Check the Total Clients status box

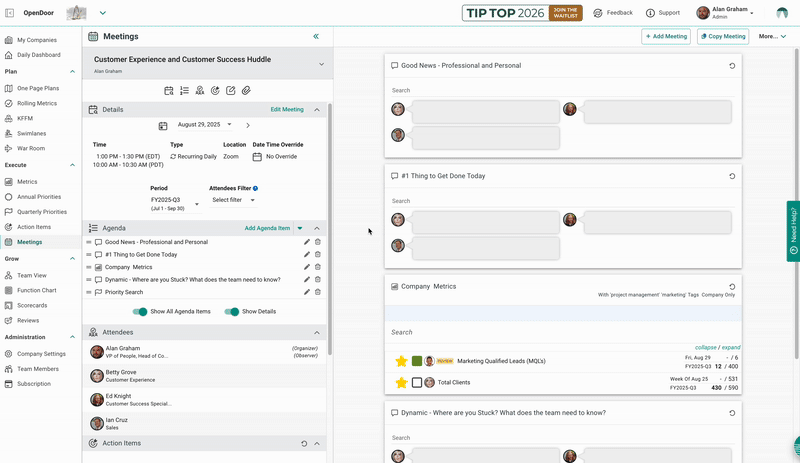(417, 382)
